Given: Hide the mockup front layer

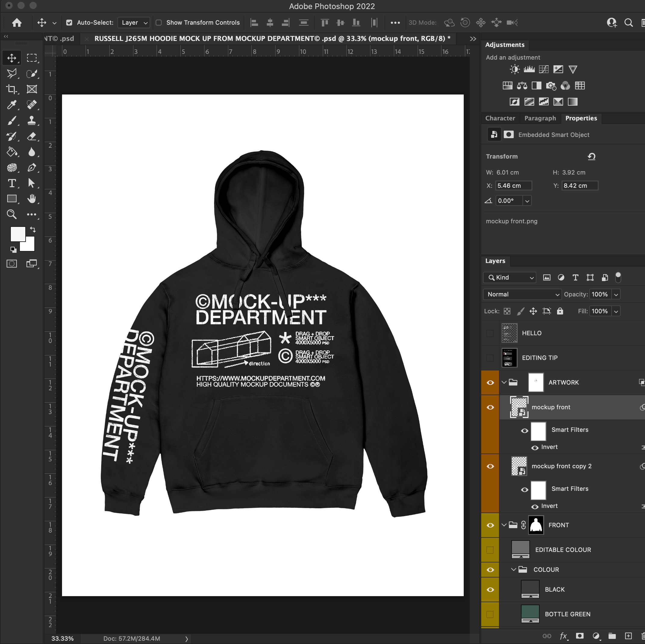Looking at the screenshot, I should [x=490, y=407].
